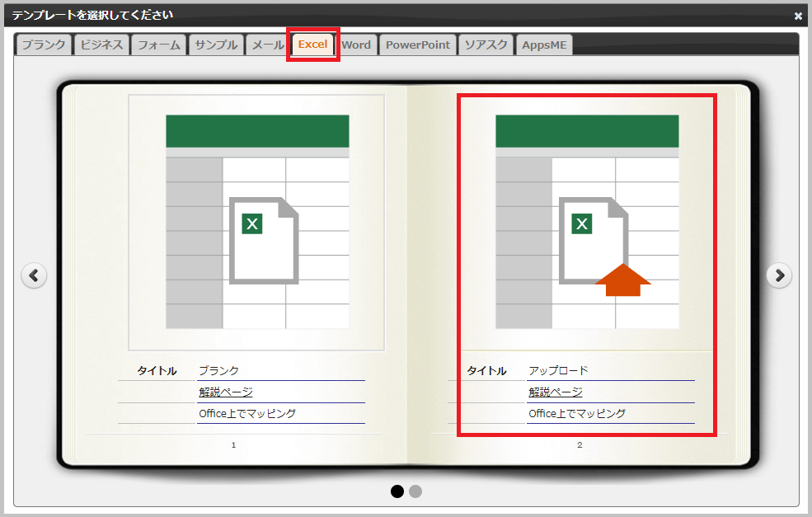This screenshot has width=812, height=517.
Task: Select the ソアスク tab
Action: [486, 45]
